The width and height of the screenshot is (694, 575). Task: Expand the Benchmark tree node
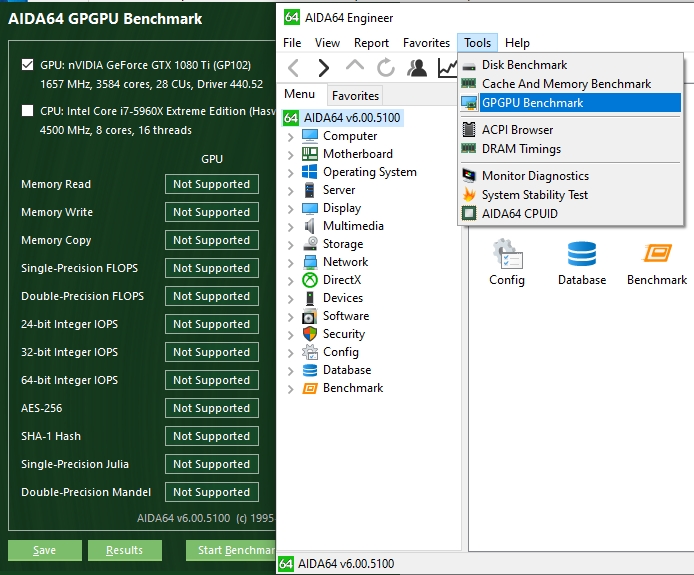[x=290, y=389]
